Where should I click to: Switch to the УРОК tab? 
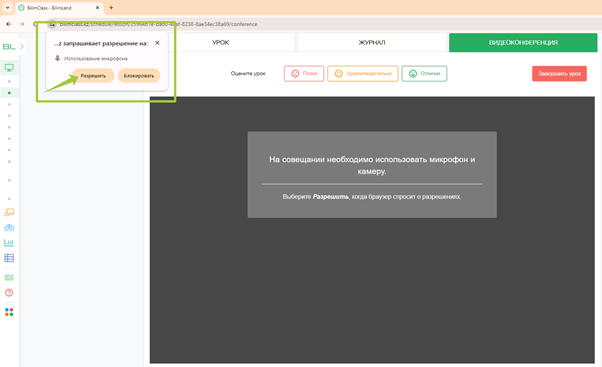point(220,43)
